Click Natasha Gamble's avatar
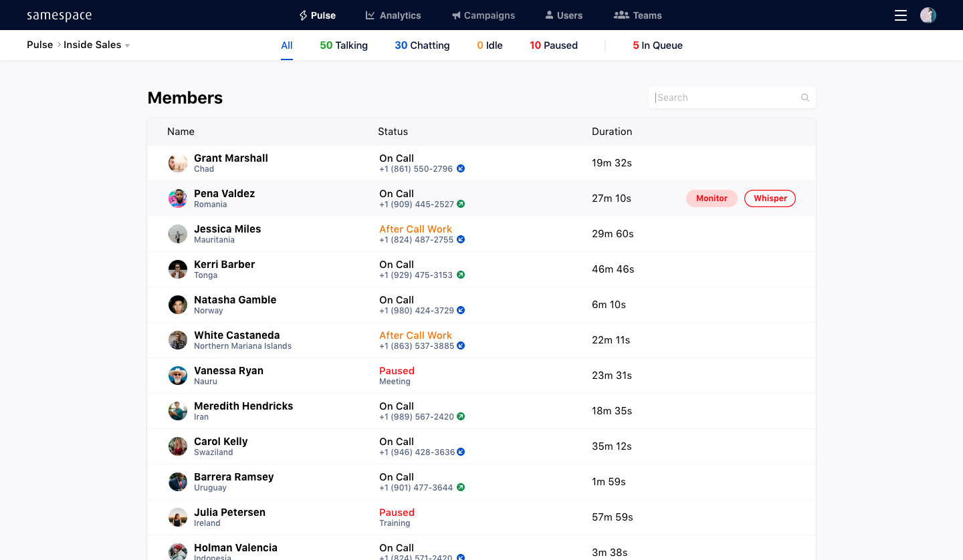This screenshot has width=963, height=560. click(x=178, y=305)
